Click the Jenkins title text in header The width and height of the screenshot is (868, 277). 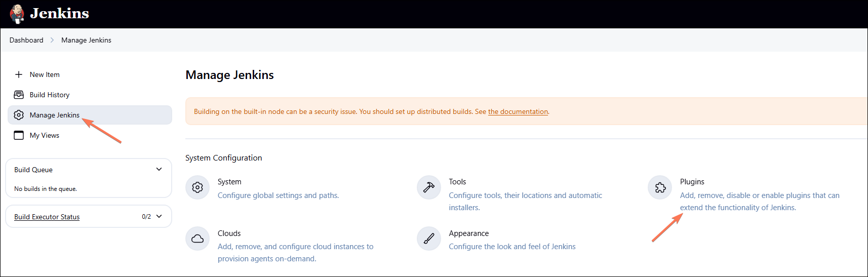point(59,13)
